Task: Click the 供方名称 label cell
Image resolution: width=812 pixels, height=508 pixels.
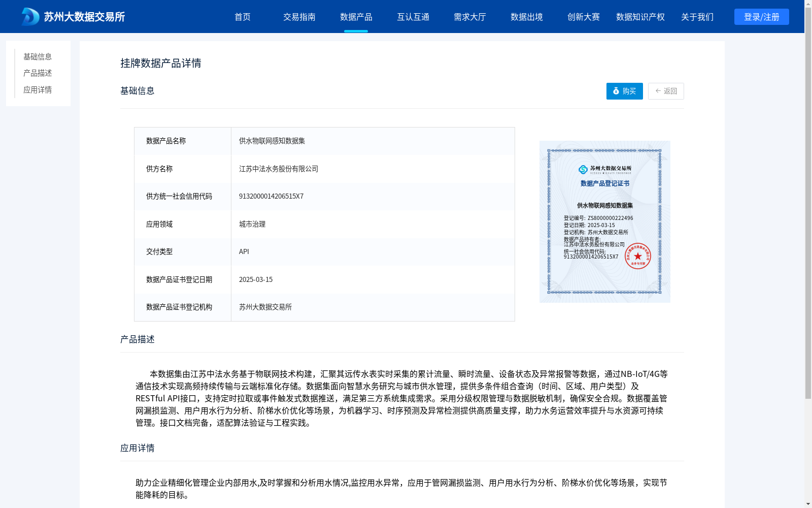Action: [183, 169]
